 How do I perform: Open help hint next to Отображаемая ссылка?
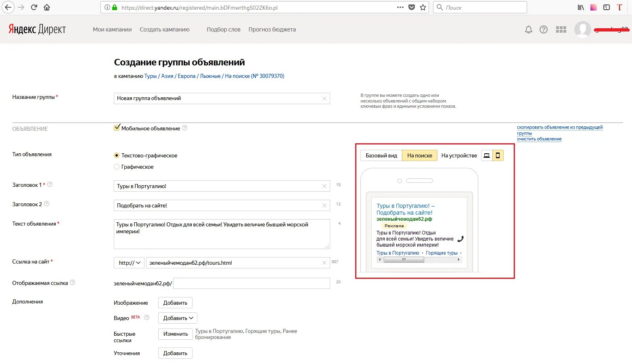(x=73, y=282)
